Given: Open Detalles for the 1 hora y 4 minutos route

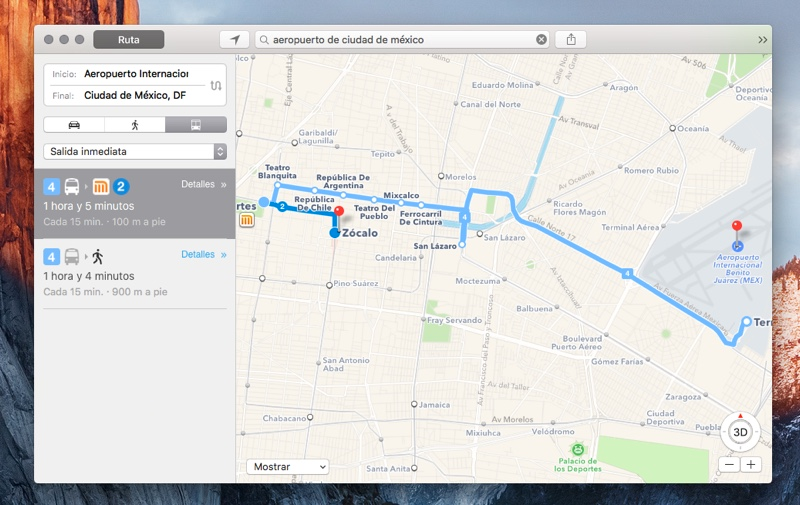Looking at the screenshot, I should point(204,255).
